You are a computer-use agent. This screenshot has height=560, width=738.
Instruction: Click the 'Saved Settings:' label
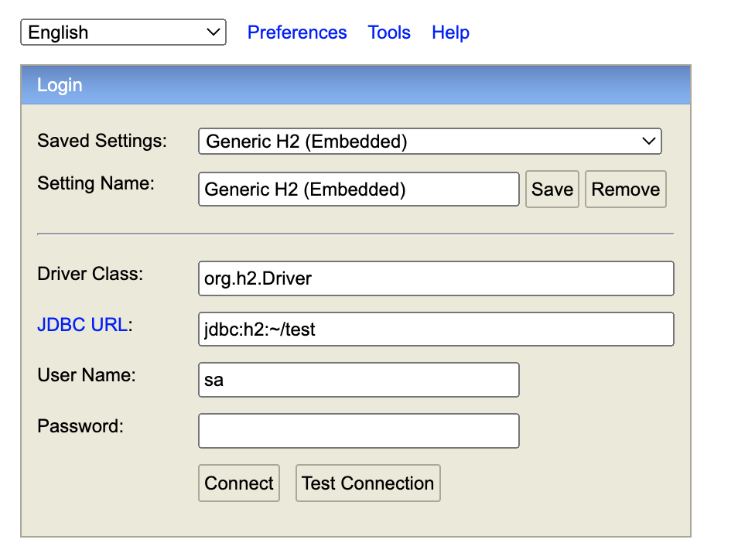(x=102, y=141)
